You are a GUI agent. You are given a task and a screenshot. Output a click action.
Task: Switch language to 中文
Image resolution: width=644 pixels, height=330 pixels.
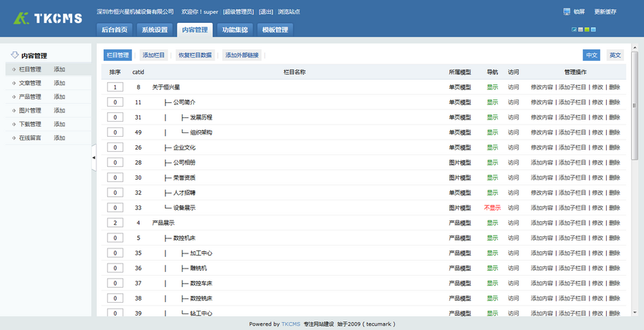click(x=592, y=55)
